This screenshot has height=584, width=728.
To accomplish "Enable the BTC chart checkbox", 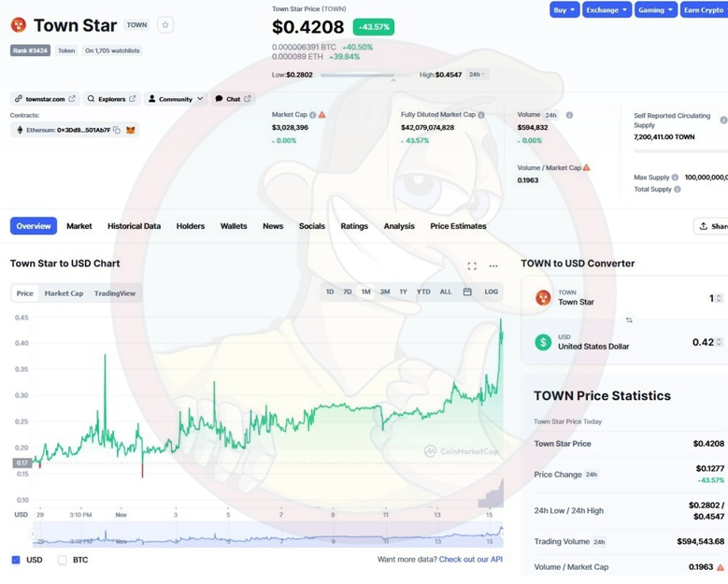I will 63,560.
